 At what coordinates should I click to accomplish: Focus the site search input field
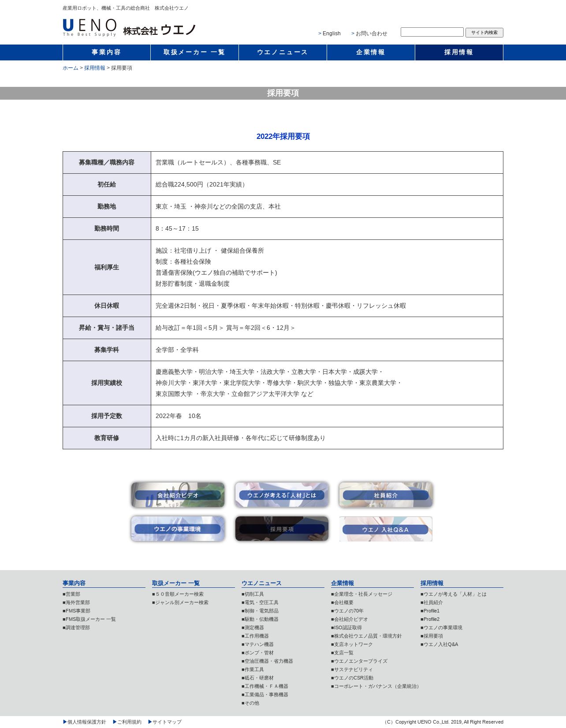tap(432, 32)
